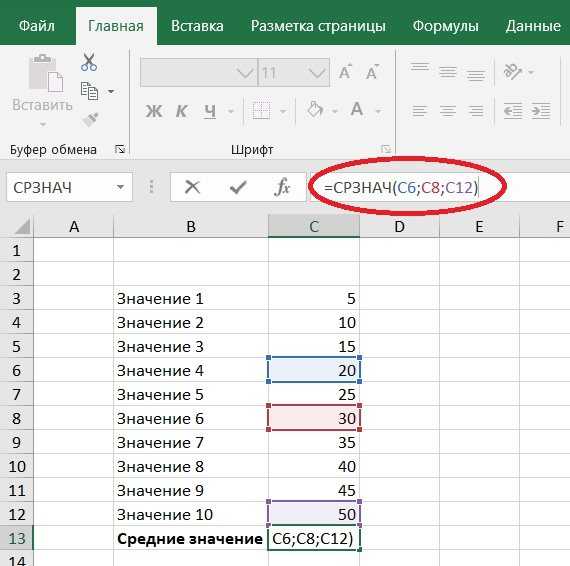
Task: Switch to the Формулы tab
Action: coord(445,26)
